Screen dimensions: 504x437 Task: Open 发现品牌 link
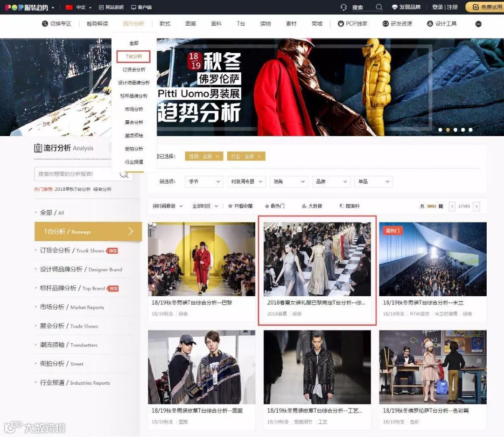tap(406, 7)
